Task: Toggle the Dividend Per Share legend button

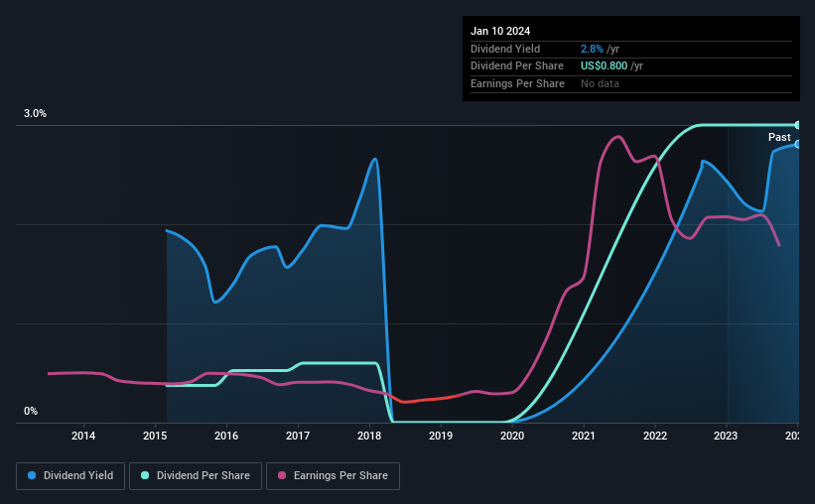Action: click(196, 476)
